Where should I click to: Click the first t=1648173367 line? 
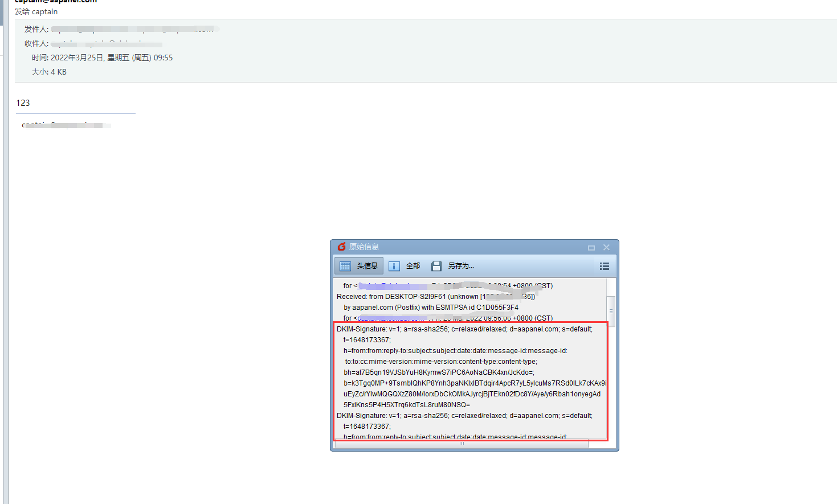[x=367, y=340]
